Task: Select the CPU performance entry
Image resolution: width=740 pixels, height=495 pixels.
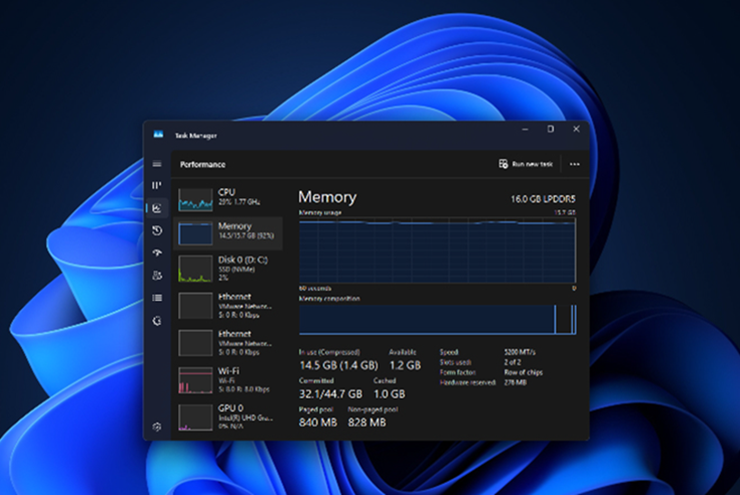Action: click(228, 198)
